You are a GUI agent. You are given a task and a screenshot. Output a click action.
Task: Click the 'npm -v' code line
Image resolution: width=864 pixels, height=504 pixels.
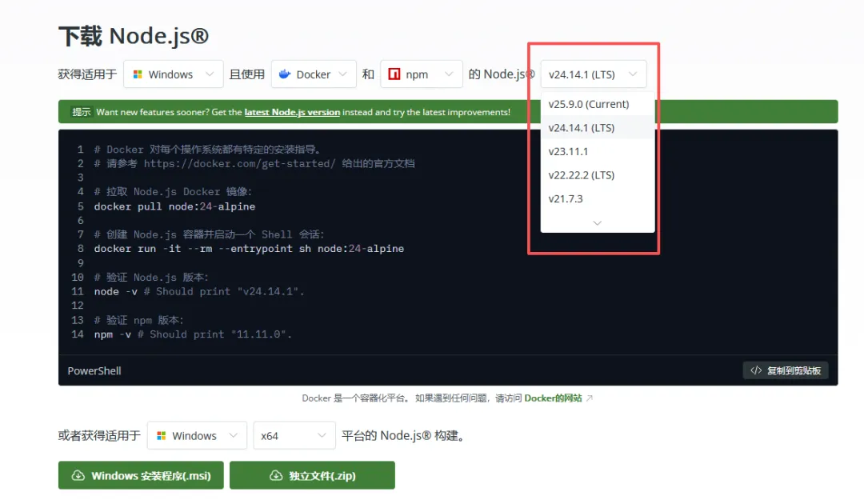pos(193,334)
